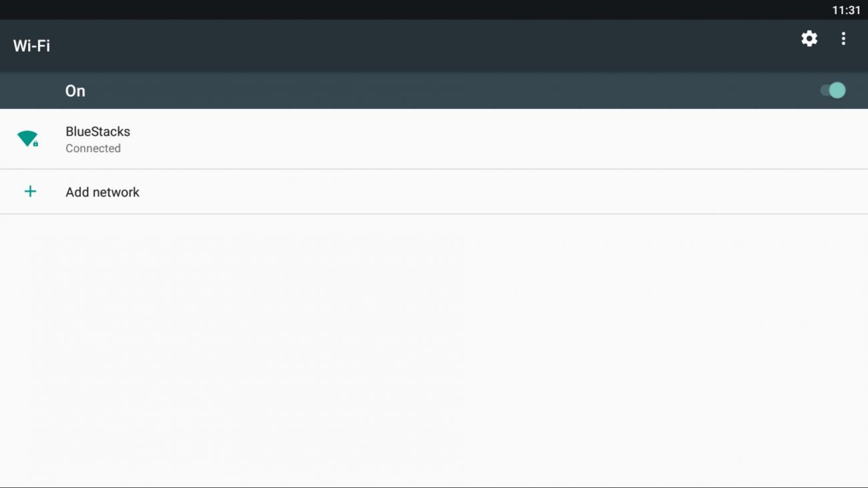Viewport: 868px width, 488px height.
Task: Select the BlueStacks network name
Action: pyautogui.click(x=97, y=132)
